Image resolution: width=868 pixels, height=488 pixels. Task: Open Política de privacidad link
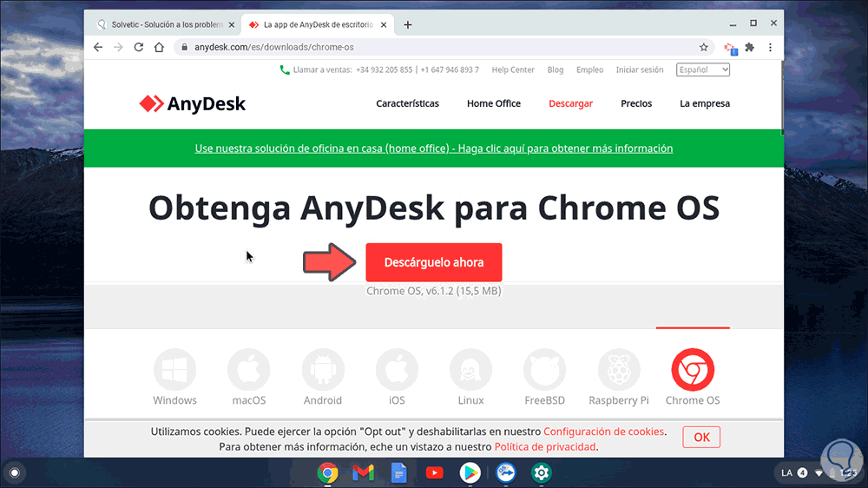pyautogui.click(x=545, y=446)
